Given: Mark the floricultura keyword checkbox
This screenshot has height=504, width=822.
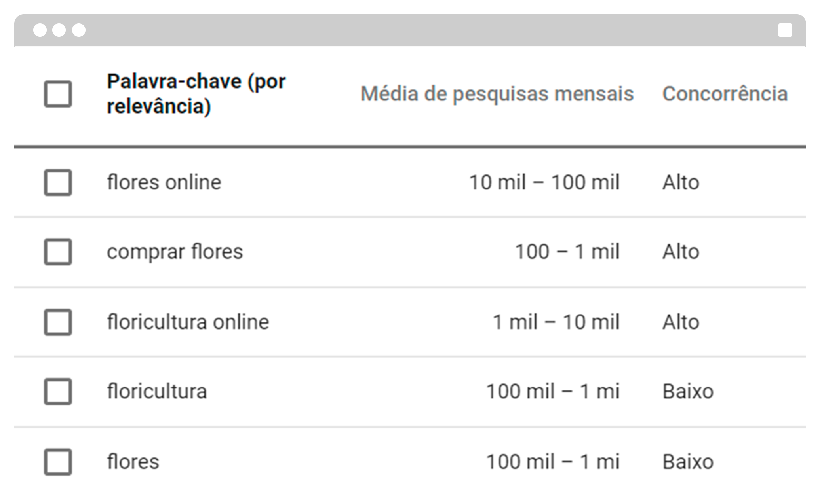Looking at the screenshot, I should (x=58, y=392).
